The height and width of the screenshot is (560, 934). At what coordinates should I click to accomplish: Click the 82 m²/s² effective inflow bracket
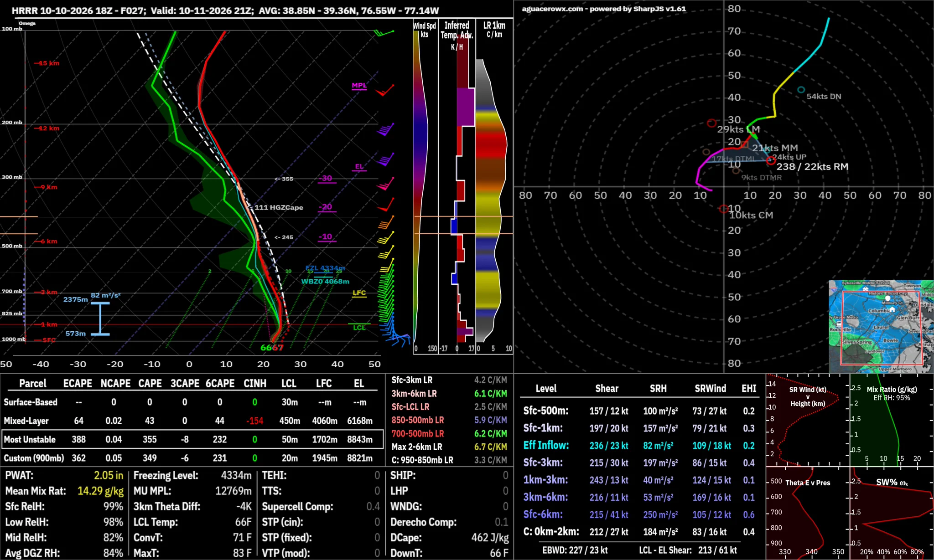[x=100, y=319]
